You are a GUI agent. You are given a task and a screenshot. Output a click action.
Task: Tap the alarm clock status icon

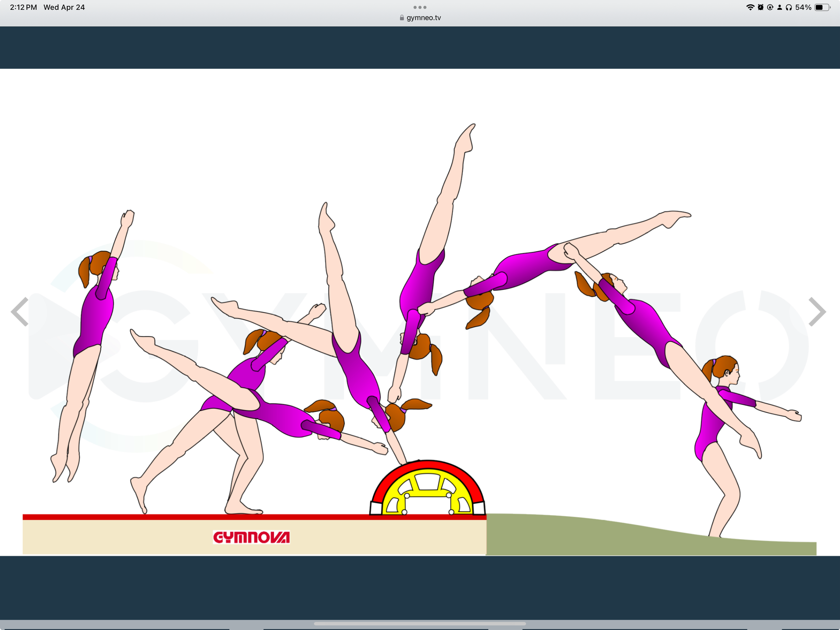tap(761, 7)
